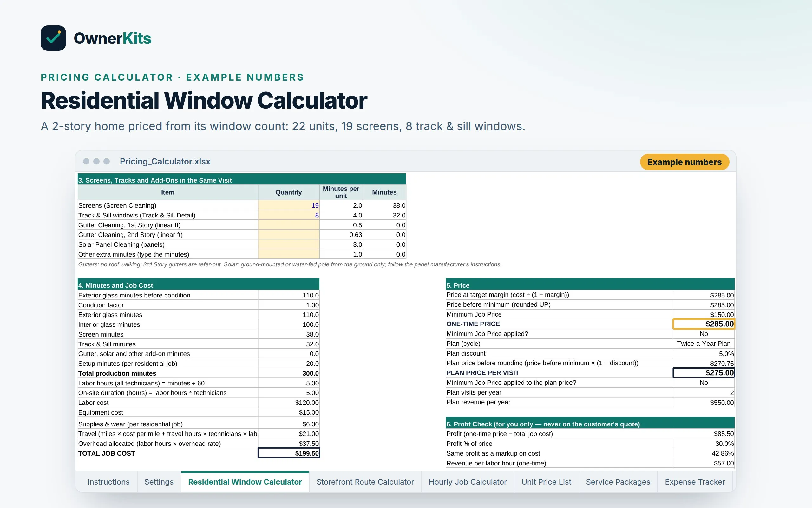This screenshot has width=812, height=508.
Task: Select the ONE-TIME PRICE value $285.00
Action: tap(704, 324)
